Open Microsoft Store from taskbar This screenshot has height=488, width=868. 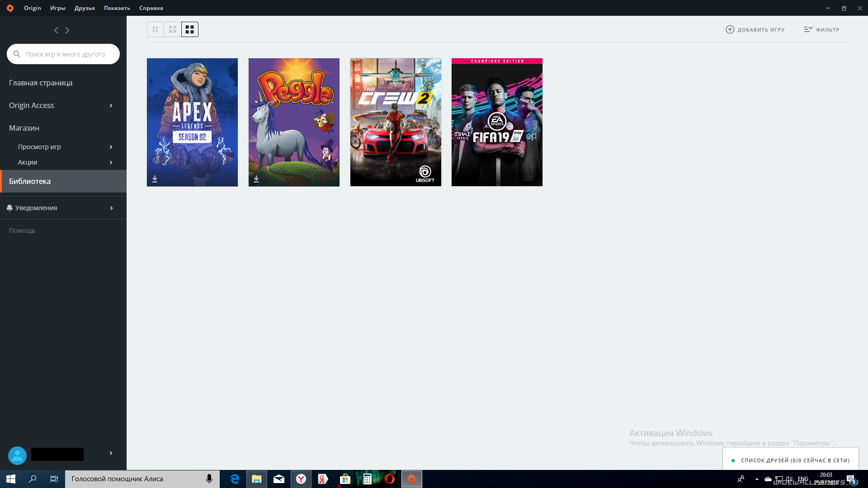tap(345, 479)
